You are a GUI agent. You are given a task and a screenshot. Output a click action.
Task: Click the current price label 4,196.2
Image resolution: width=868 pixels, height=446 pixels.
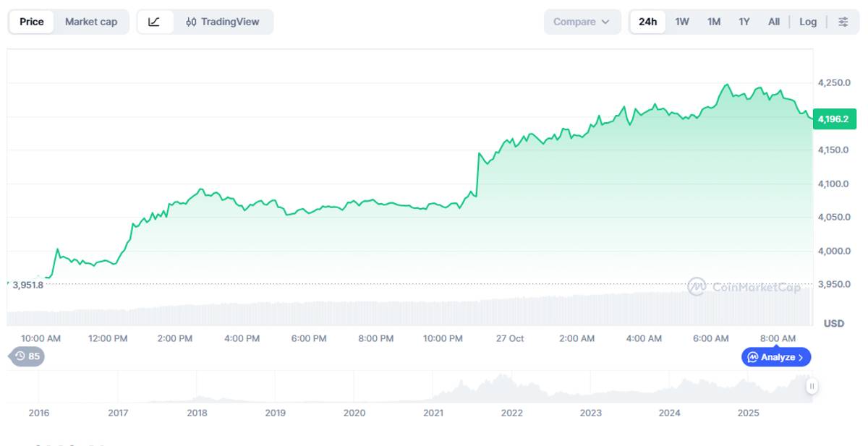(x=835, y=119)
